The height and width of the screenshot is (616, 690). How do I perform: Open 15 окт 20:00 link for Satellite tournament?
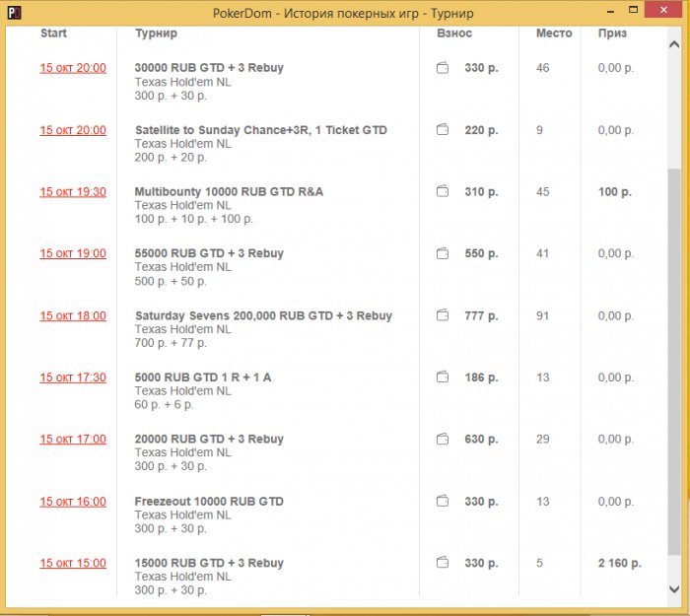coord(73,130)
